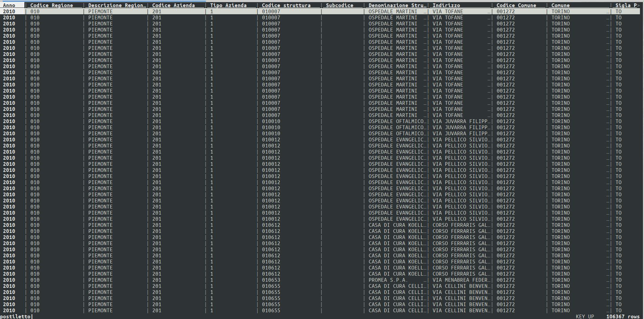644x319 pixels.
Task: Click VIA TOFANE in the highlighted cursor row
Action: tap(448, 12)
